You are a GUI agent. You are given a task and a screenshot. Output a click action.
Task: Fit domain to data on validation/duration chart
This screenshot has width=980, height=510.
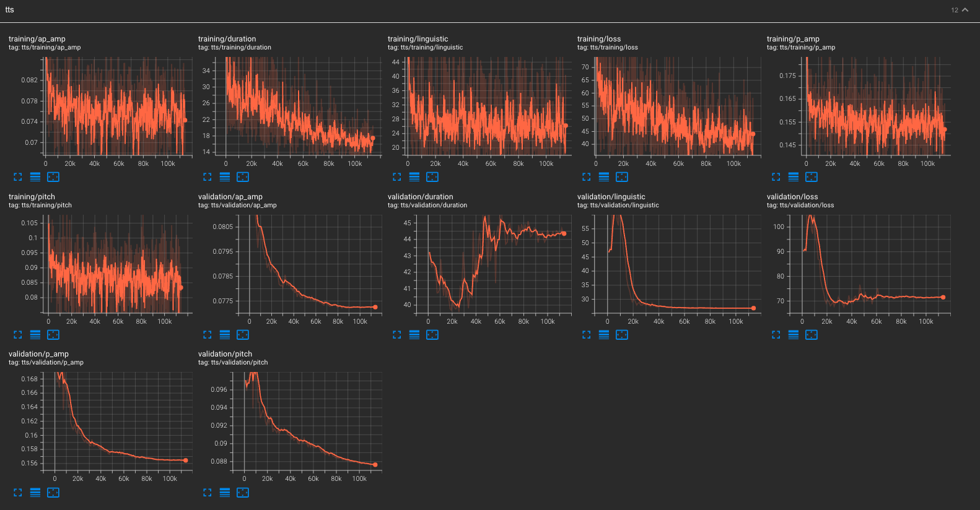(432, 335)
